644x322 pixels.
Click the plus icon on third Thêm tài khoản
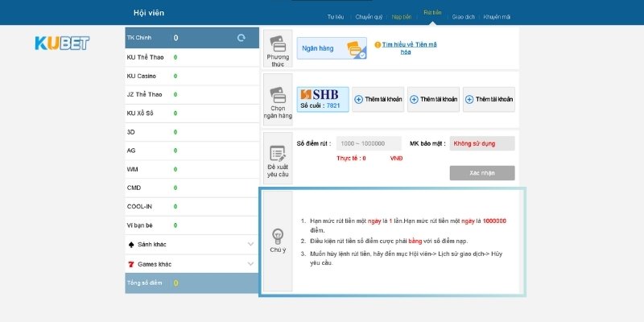coord(469,99)
